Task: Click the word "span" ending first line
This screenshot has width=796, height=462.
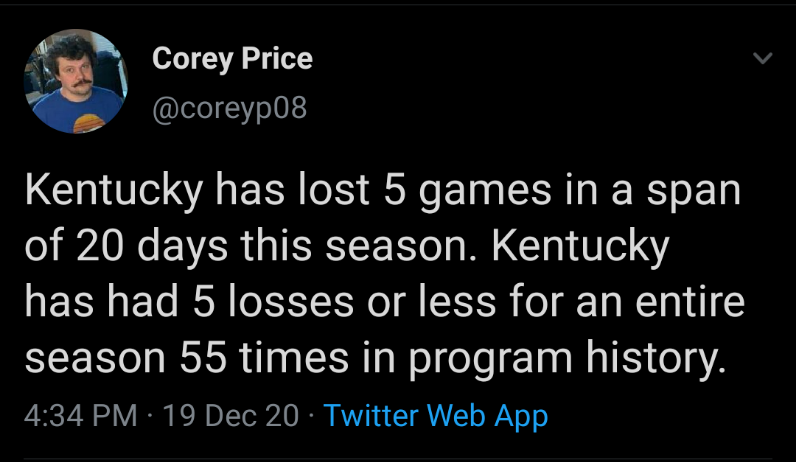Action: pyautogui.click(x=700, y=192)
